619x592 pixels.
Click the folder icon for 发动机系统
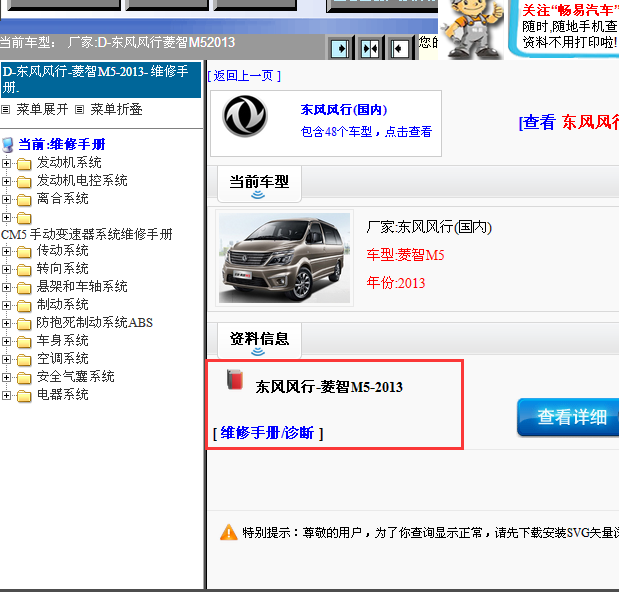(x=24, y=163)
